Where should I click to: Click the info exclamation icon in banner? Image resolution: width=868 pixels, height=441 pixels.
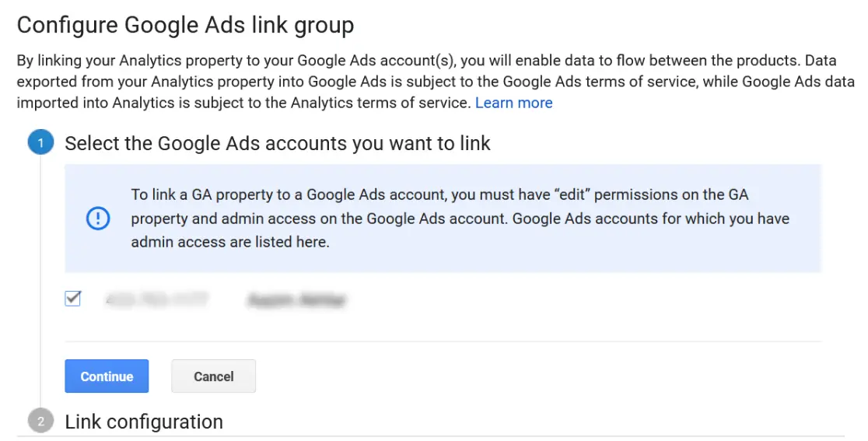pos(98,219)
